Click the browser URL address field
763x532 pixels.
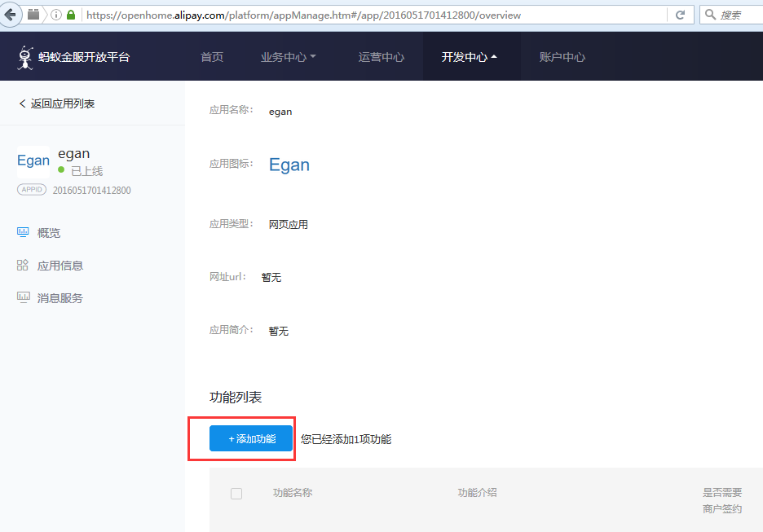(373, 15)
